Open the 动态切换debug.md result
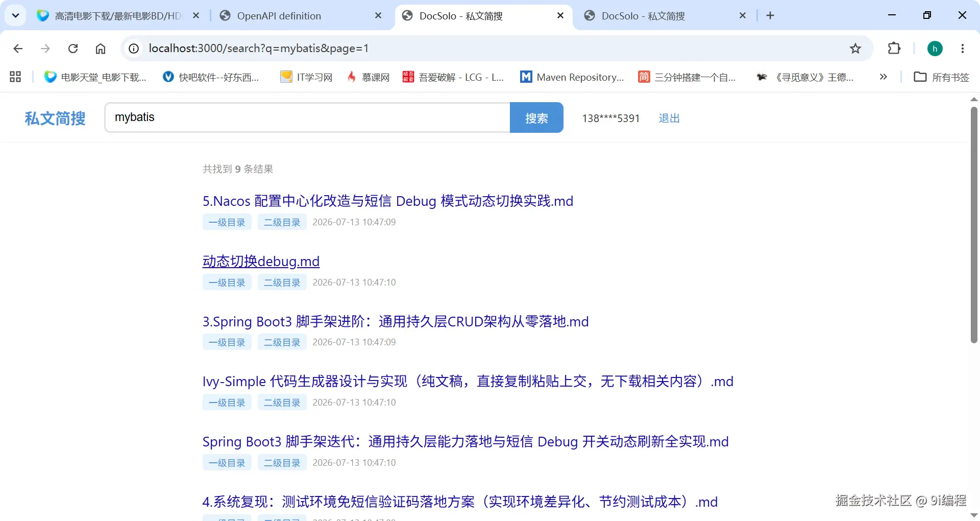Screen dimensions: 980x521 pos(261,261)
